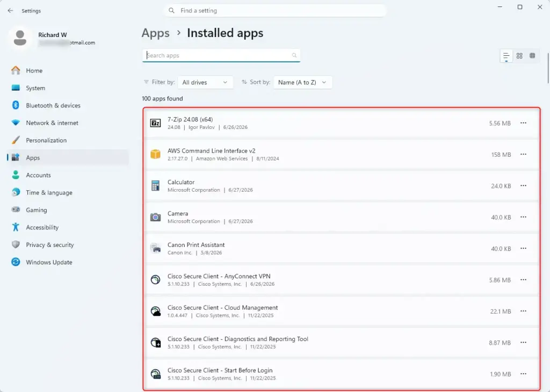Click the Cisco Start Before Login icon
The image size is (550, 392).
[155, 374]
